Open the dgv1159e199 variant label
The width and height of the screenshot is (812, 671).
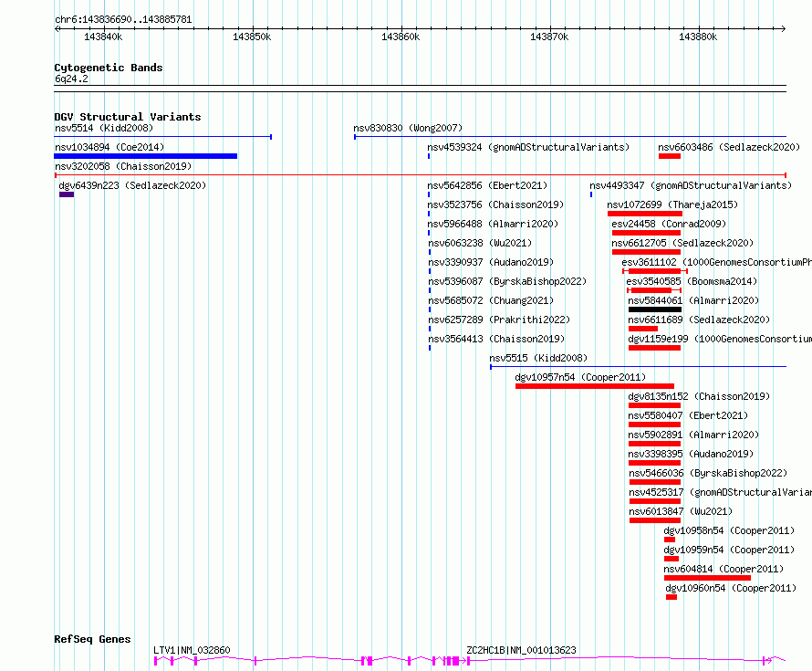coord(720,339)
